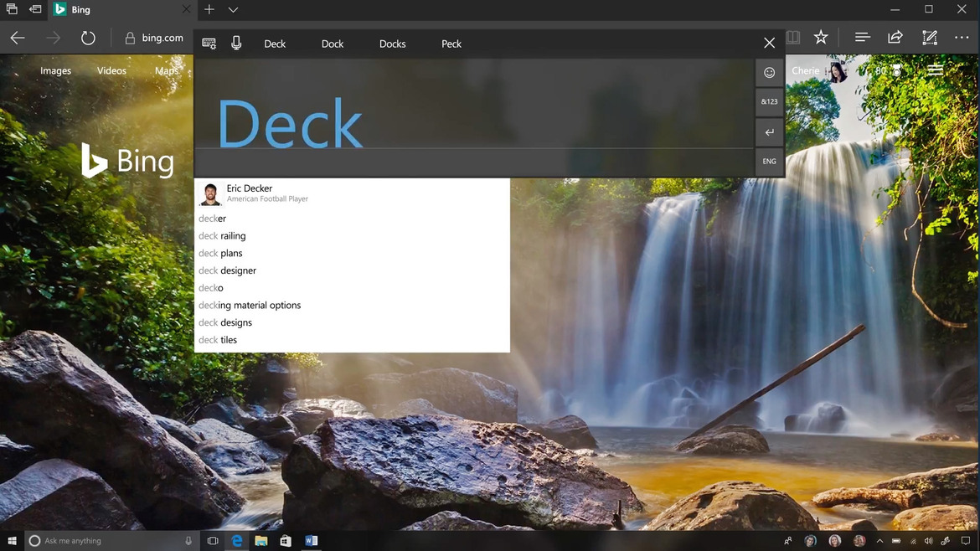Click Cherie's profile picture
The width and height of the screenshot is (980, 551).
click(838, 71)
